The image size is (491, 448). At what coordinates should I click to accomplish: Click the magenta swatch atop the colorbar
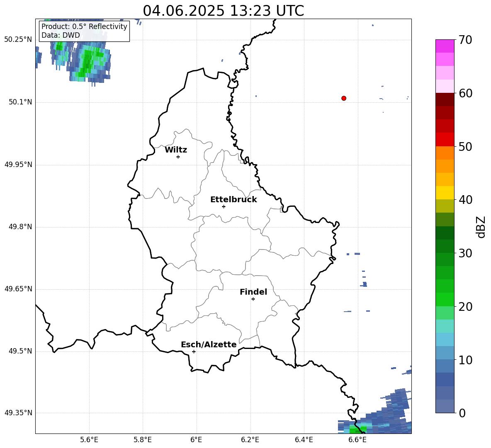point(445,46)
